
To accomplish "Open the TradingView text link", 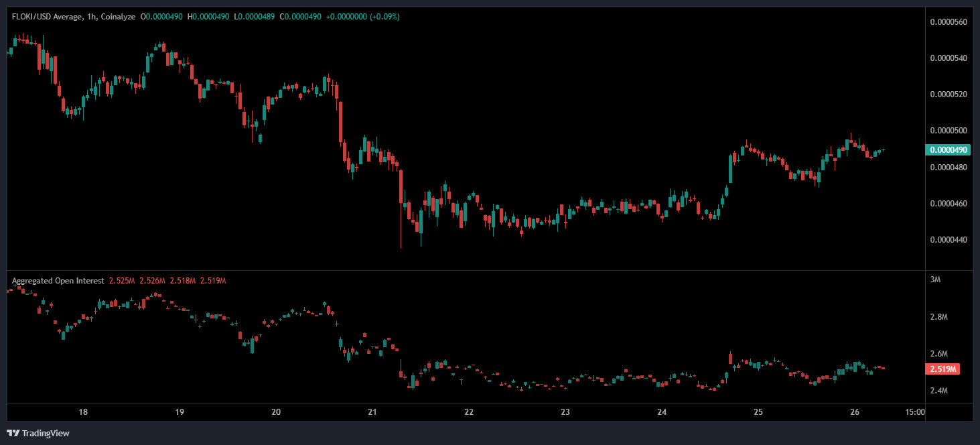I will click(46, 434).
